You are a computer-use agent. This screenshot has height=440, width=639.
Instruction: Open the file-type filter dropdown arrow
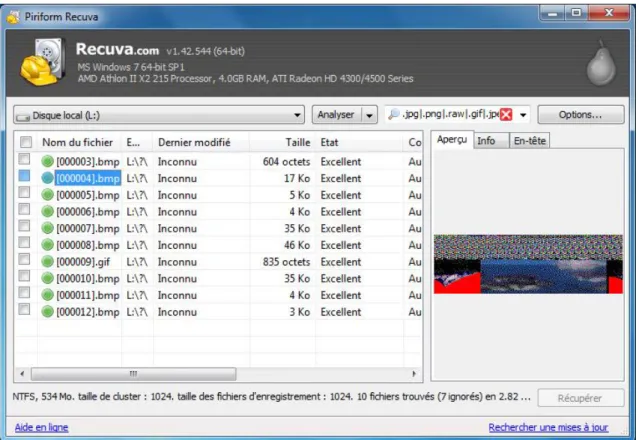point(523,115)
